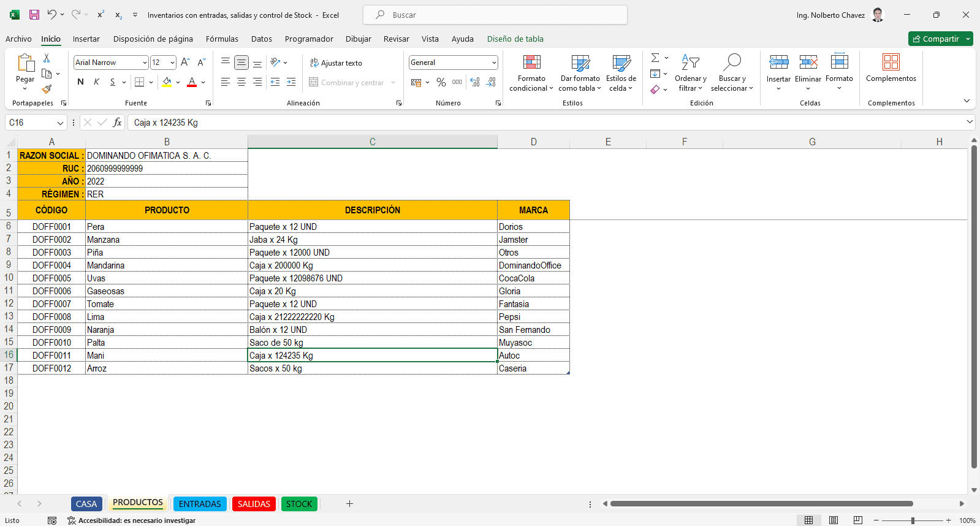Viewport: 980px width, 526px height.
Task: Toggle Underline (S) formatting
Action: coord(112,82)
